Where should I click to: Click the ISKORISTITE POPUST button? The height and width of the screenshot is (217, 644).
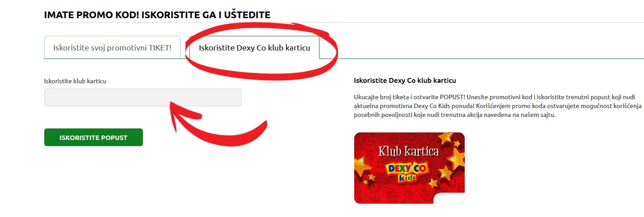(x=93, y=137)
